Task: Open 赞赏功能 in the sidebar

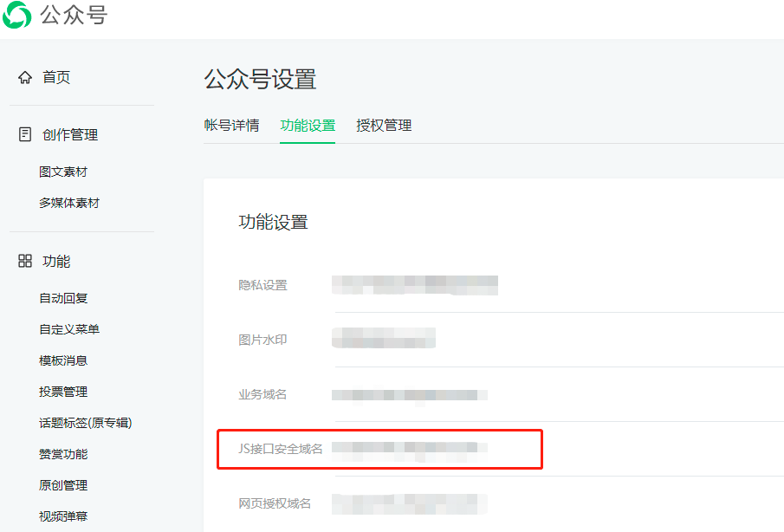Action: (x=63, y=454)
